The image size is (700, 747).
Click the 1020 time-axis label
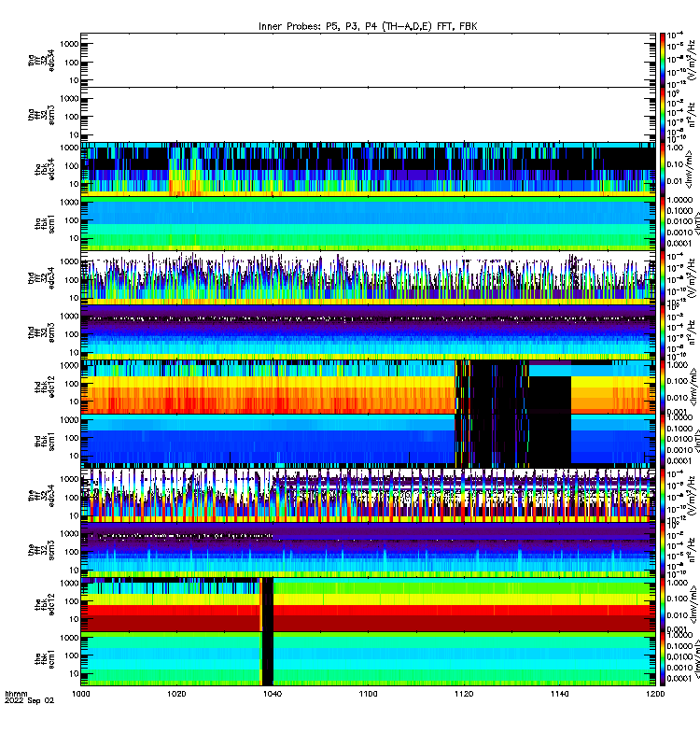(176, 694)
